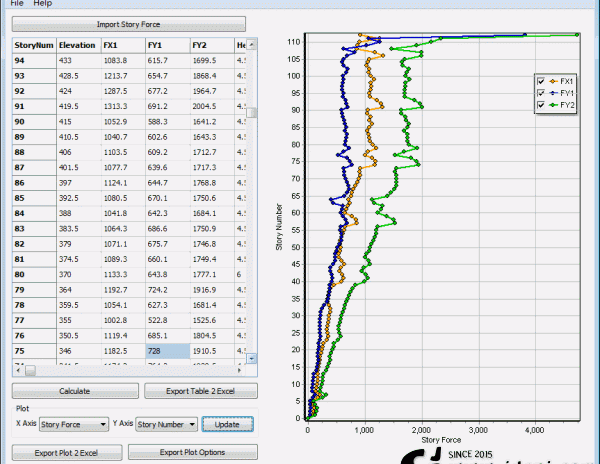600x464 pixels.
Task: Select the highlighted cell with value 728
Action: (x=166, y=351)
